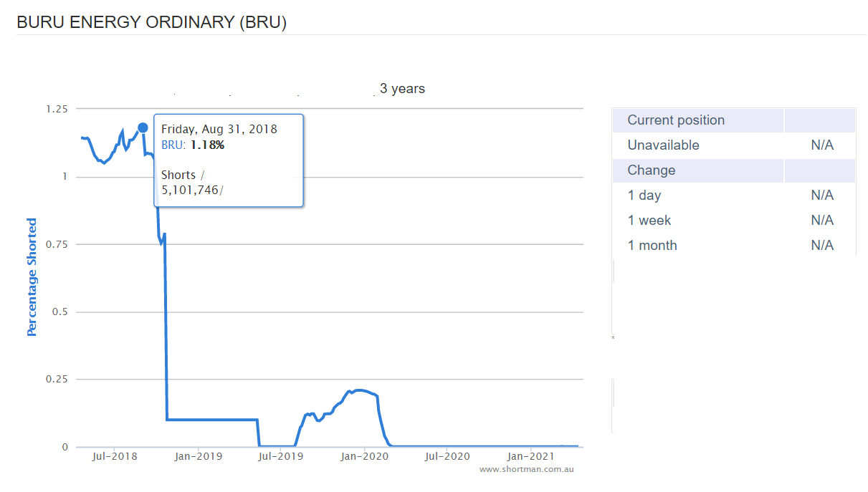Click the "1 day" row label
This screenshot has width=868, height=492.
pyautogui.click(x=644, y=196)
